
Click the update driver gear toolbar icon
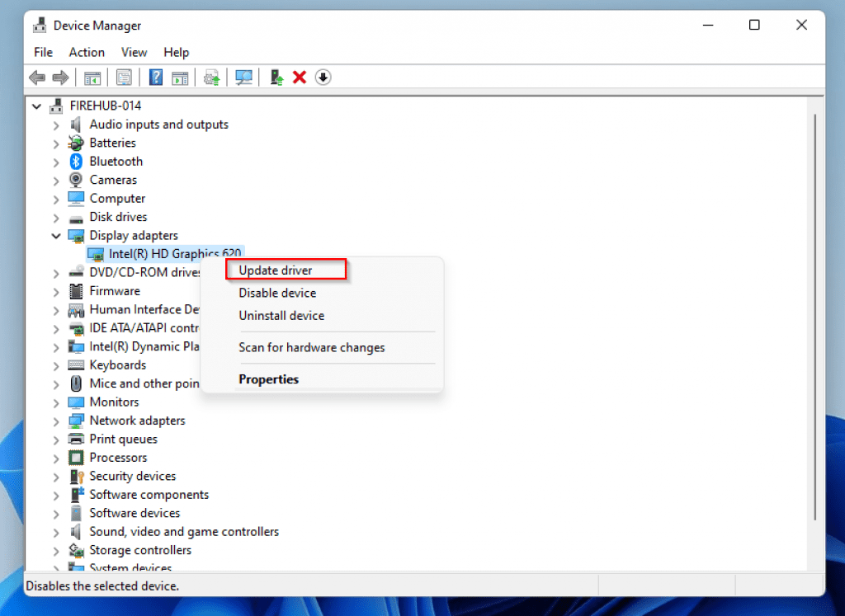pos(211,78)
